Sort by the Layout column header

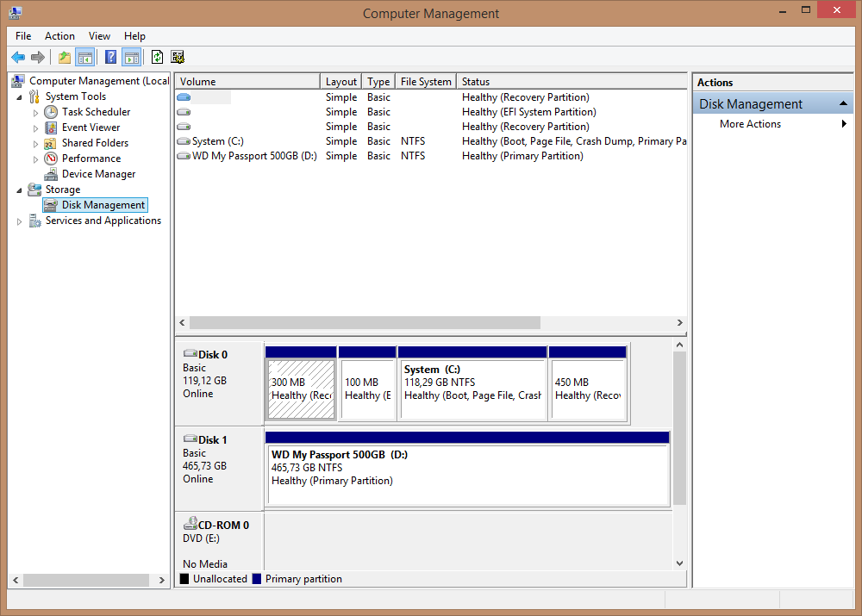coord(340,81)
